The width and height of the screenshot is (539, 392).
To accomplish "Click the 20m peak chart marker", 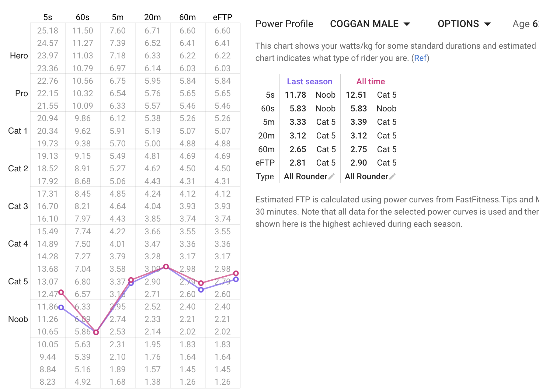I will pyautogui.click(x=166, y=267).
